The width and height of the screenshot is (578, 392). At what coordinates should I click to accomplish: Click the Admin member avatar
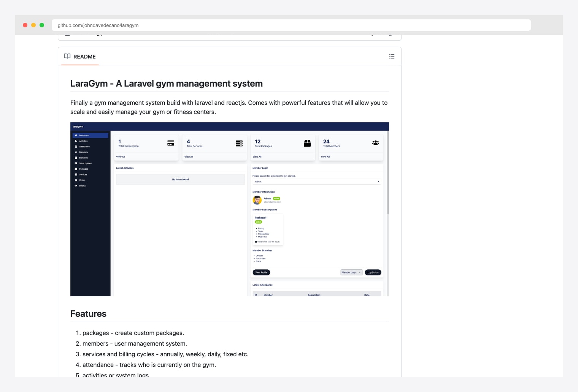(x=257, y=200)
